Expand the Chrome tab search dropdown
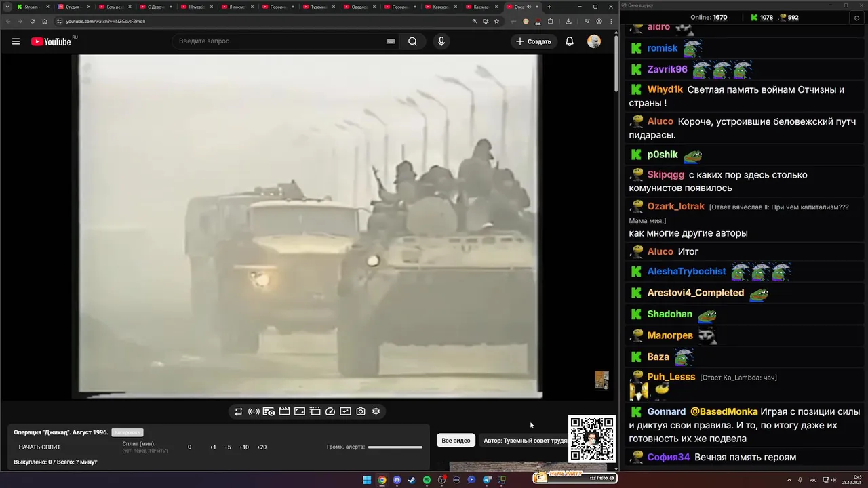 coord(7,7)
